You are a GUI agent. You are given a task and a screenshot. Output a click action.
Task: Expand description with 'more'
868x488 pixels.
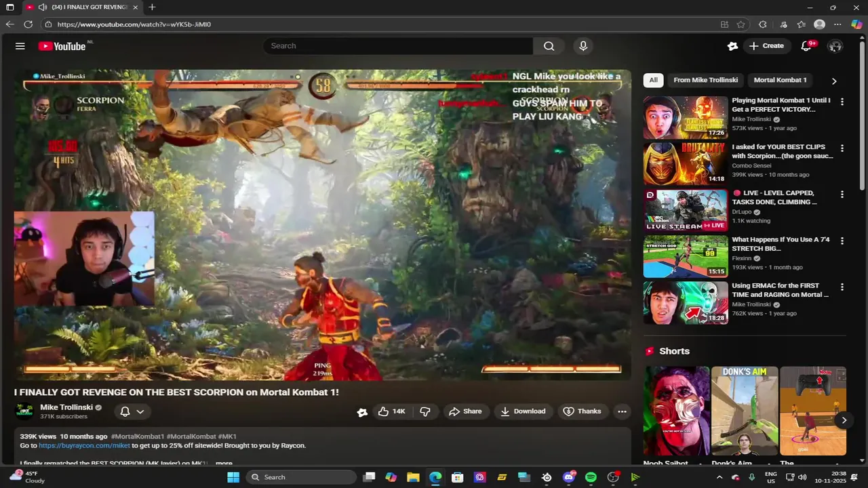(x=224, y=464)
